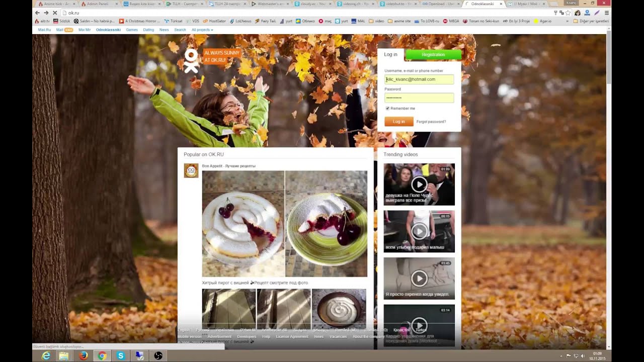Click the Forgot password? link
This screenshot has height=362, width=644.
click(x=431, y=122)
